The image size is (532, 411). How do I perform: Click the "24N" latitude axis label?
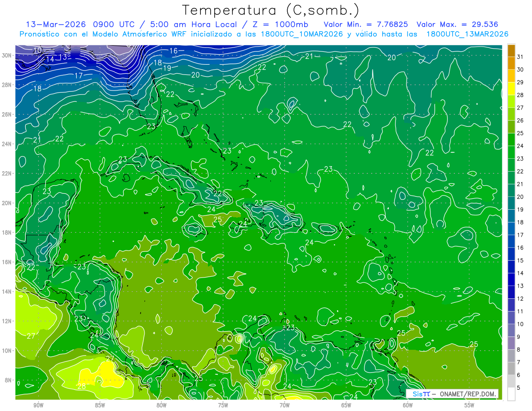point(7,144)
